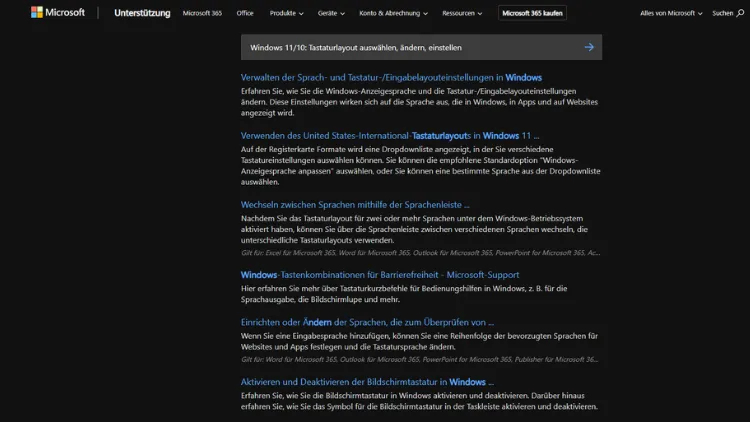Expand the Ressourcen dropdown
The width and height of the screenshot is (750, 422).
pyautogui.click(x=462, y=13)
